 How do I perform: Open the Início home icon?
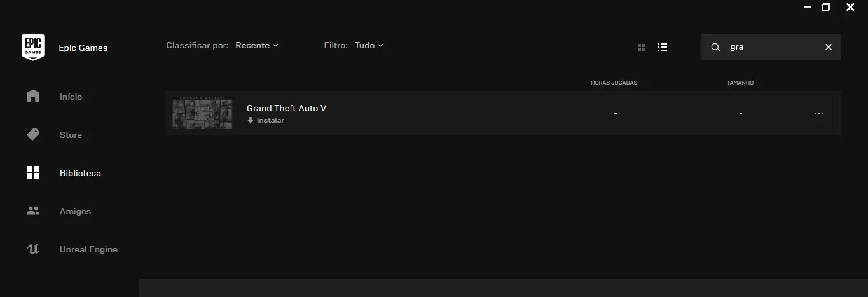pos(33,97)
